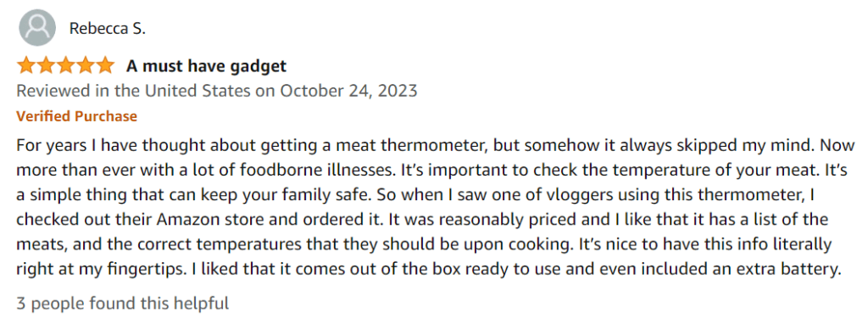Screen dimensions: 868x319
Task: Click '3 people found this helpful' text
Action: coord(122,303)
